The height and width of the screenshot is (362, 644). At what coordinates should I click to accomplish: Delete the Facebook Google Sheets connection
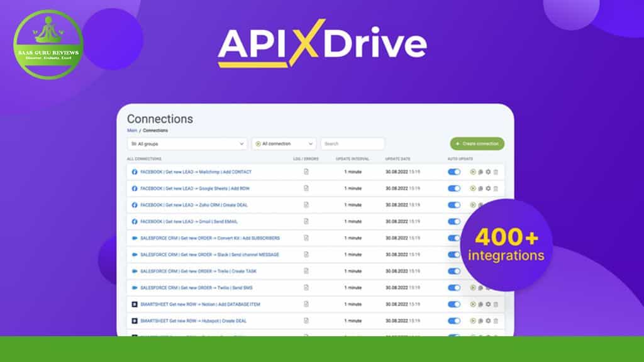(496, 189)
